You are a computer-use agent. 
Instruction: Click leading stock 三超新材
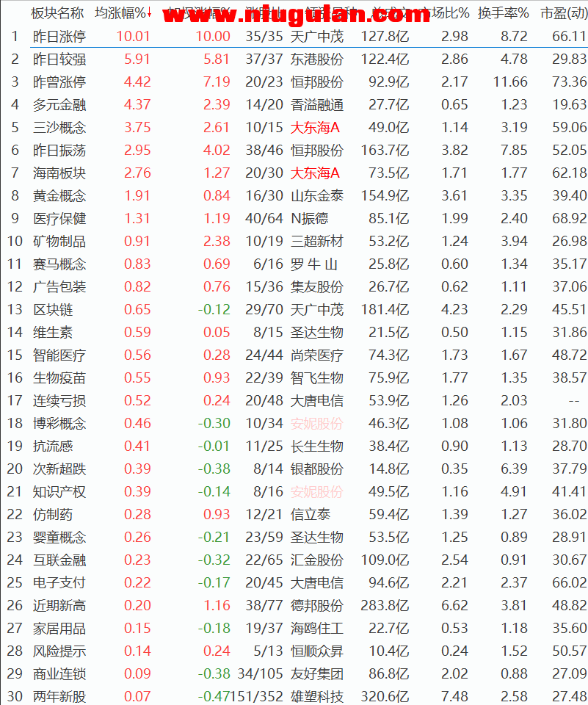317,242
